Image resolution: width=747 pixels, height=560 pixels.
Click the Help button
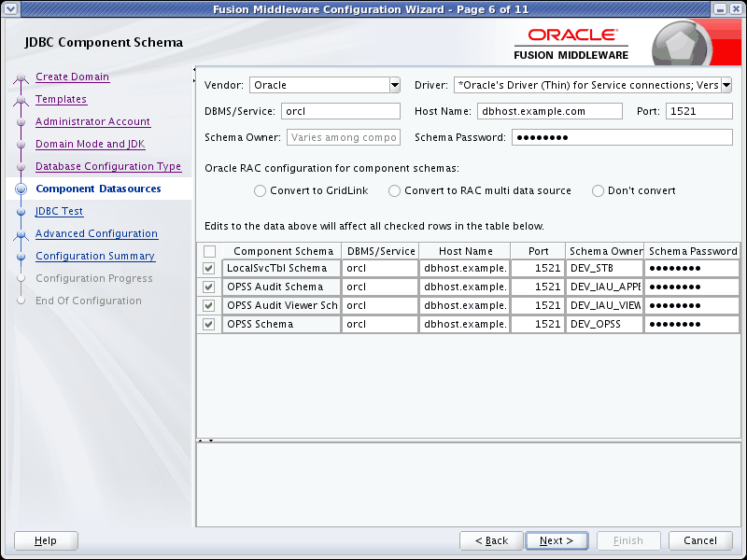coord(46,540)
